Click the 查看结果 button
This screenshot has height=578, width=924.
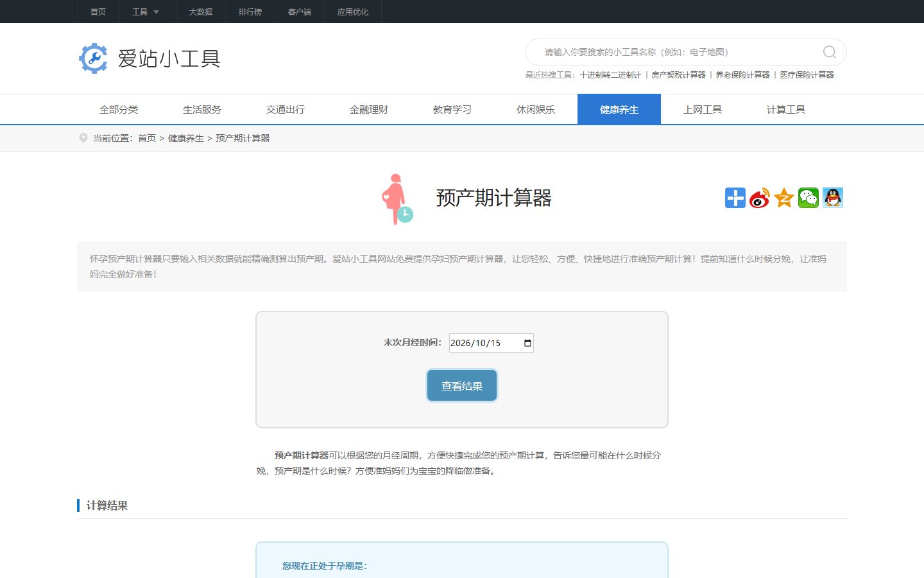click(x=462, y=385)
